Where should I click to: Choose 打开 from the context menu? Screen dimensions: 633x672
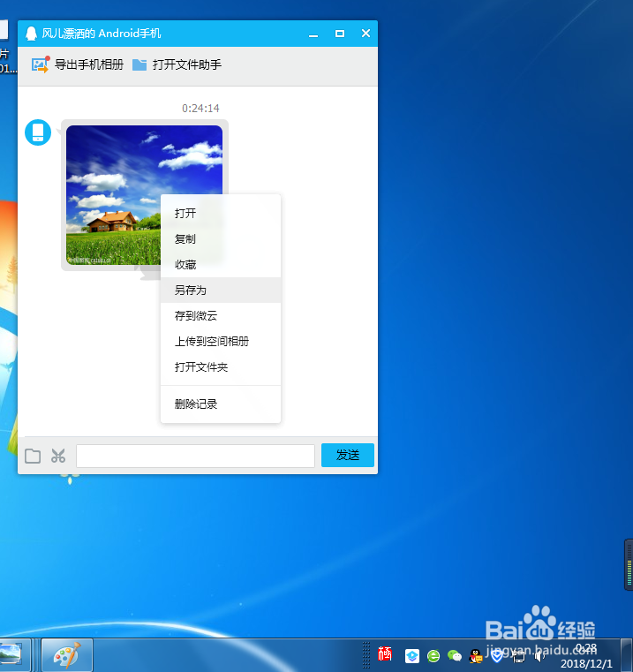(221, 214)
